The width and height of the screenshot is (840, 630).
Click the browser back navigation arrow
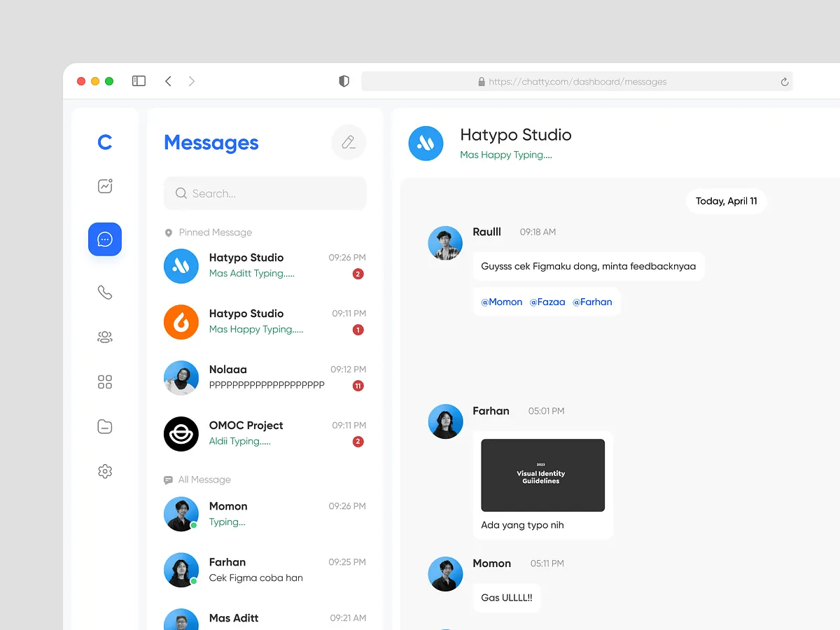pos(168,80)
